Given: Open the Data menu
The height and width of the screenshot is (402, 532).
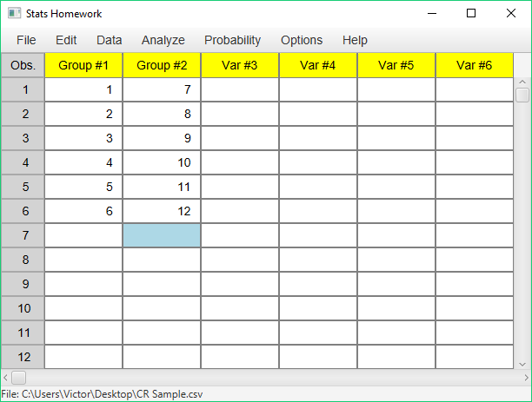Looking at the screenshot, I should click(x=109, y=40).
